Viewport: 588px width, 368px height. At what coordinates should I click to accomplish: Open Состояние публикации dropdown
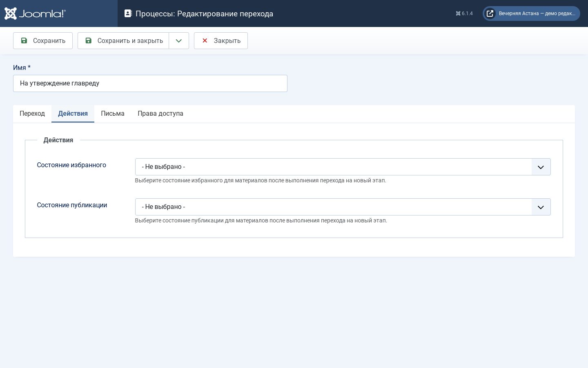(x=343, y=207)
